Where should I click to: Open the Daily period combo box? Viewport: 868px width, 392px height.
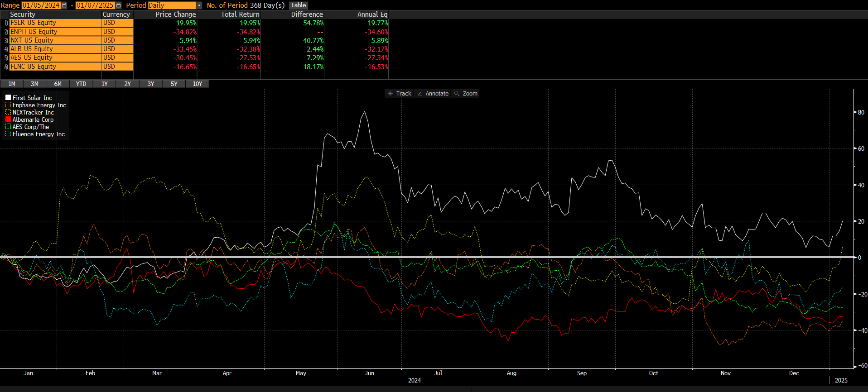coord(172,5)
